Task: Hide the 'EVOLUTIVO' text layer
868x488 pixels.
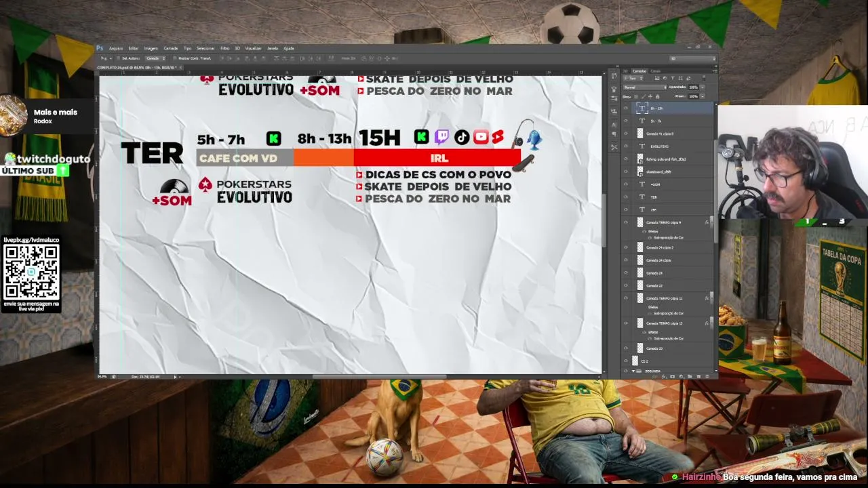Action: pos(626,146)
